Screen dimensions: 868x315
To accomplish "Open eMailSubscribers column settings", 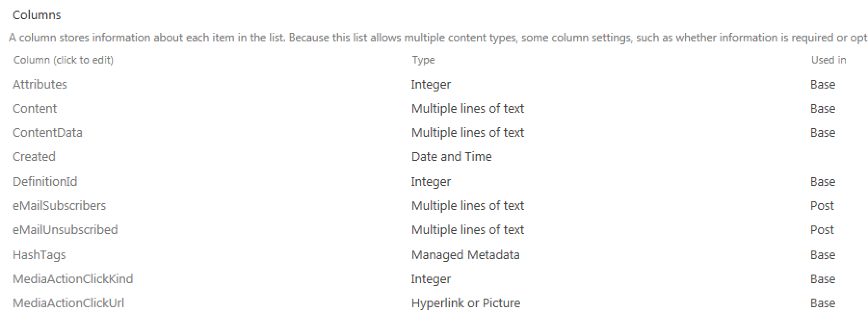I will click(59, 206).
